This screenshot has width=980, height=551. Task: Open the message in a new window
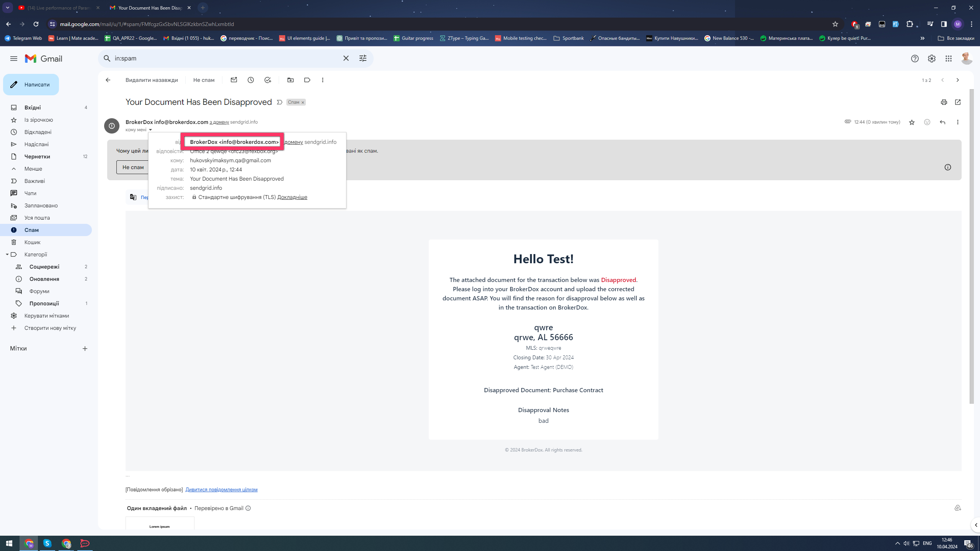[958, 102]
